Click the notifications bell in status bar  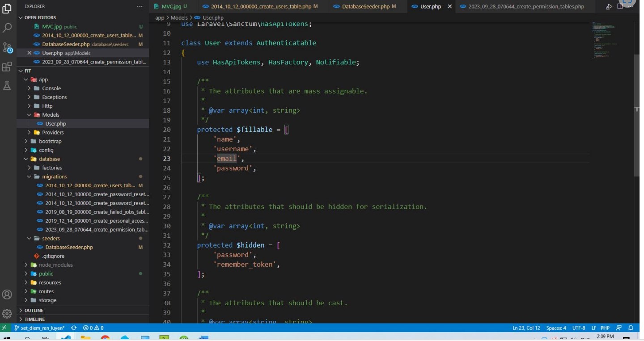tap(631, 328)
